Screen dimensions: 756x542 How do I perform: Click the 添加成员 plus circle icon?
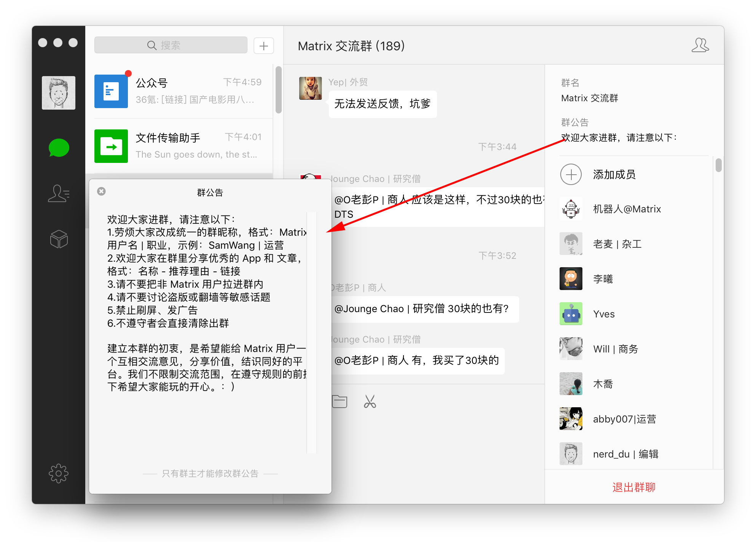(x=571, y=174)
